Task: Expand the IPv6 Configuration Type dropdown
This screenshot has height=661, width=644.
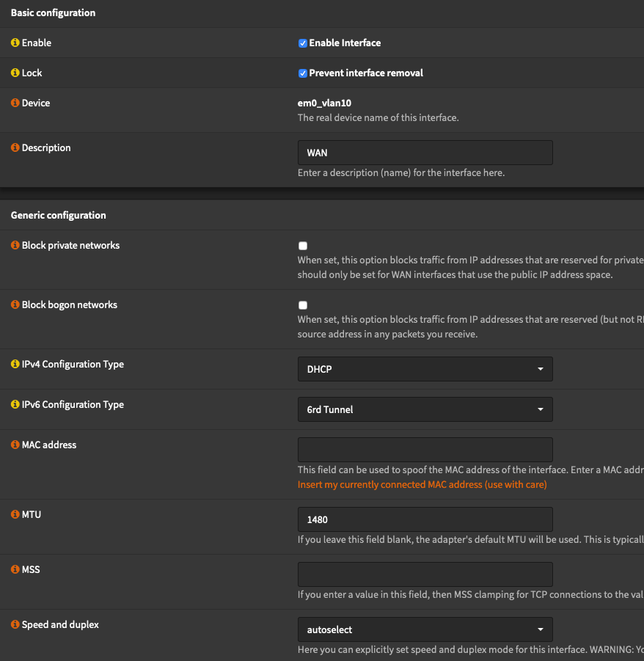Action: (425, 409)
